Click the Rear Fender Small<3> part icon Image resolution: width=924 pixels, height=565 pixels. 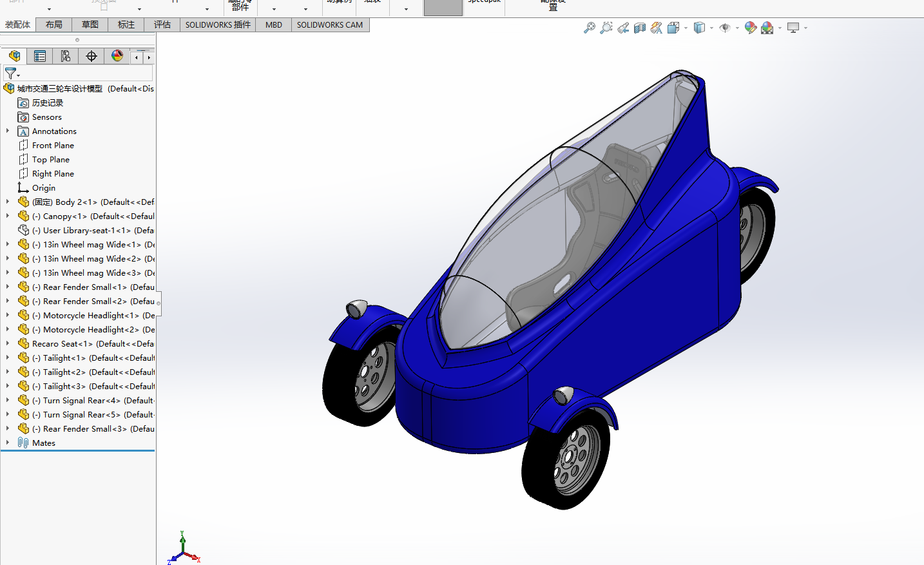pyautogui.click(x=24, y=428)
